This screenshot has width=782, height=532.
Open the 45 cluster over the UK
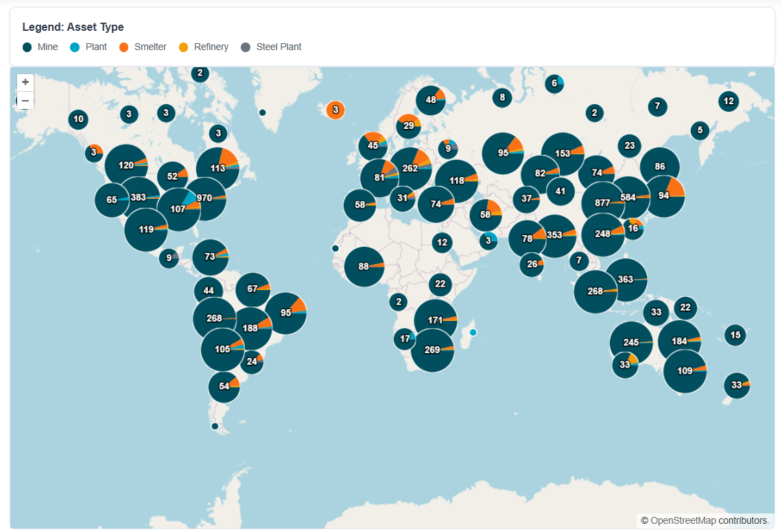[373, 146]
